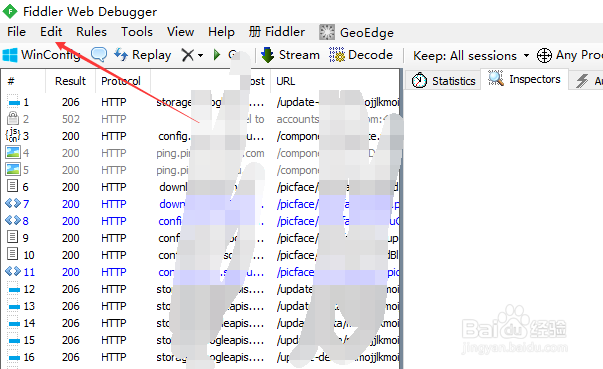Click the WinConfig toolbar button
The width and height of the screenshot is (603, 369).
click(x=42, y=55)
